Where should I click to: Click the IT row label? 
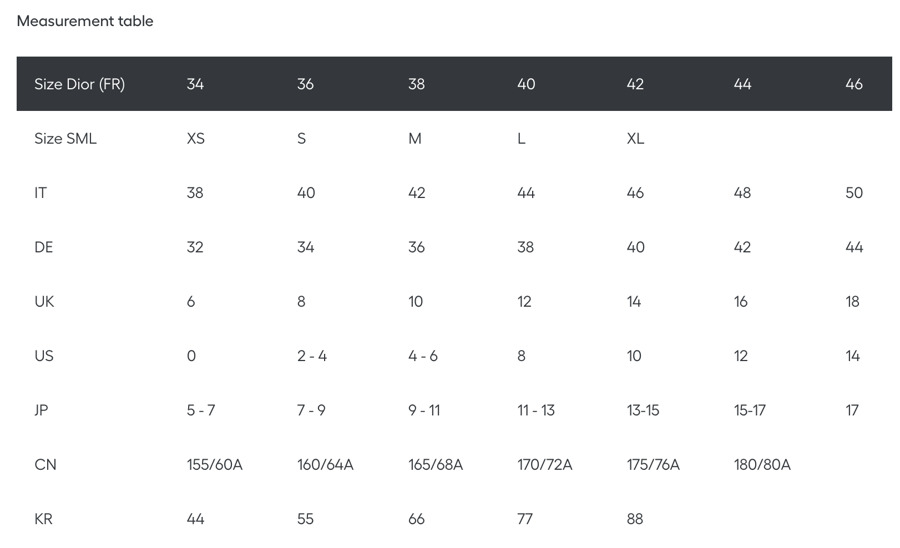coord(40,193)
